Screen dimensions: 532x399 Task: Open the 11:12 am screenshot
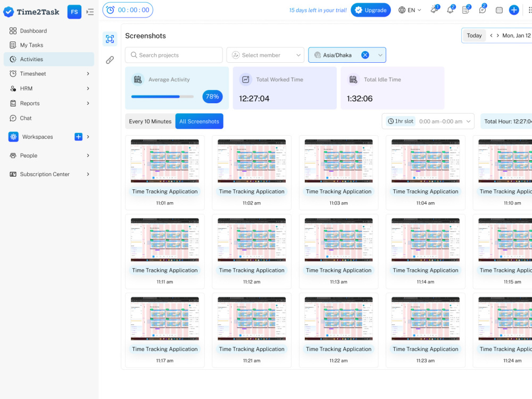[252, 239]
